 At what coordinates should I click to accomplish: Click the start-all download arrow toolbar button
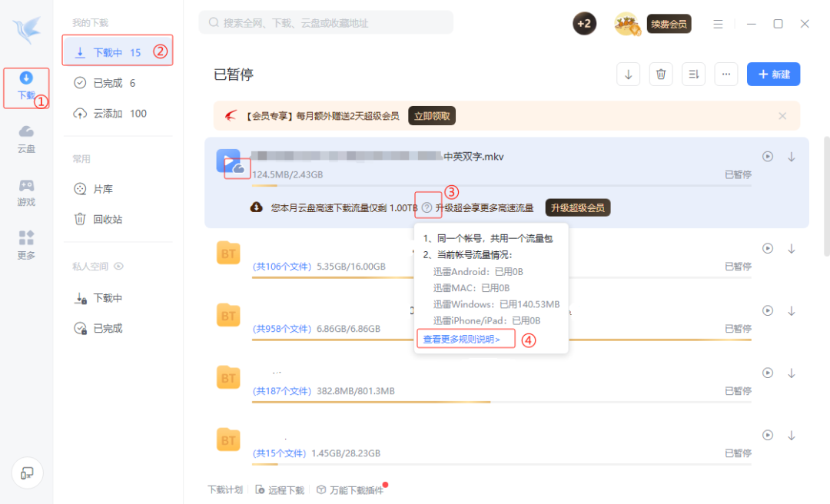(629, 74)
